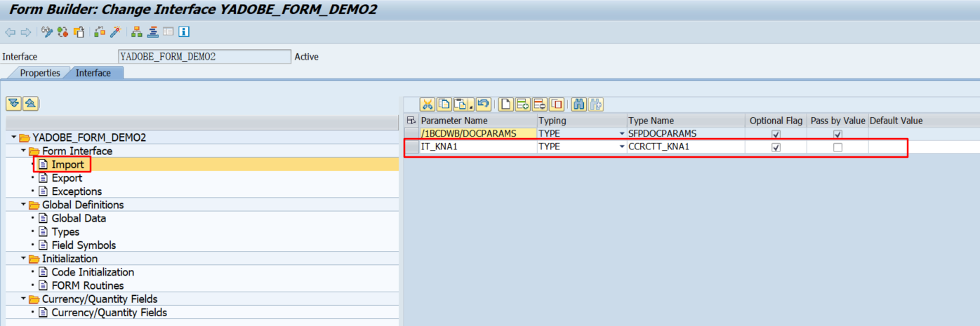
Task: Select the Interface tab
Action: tap(93, 73)
